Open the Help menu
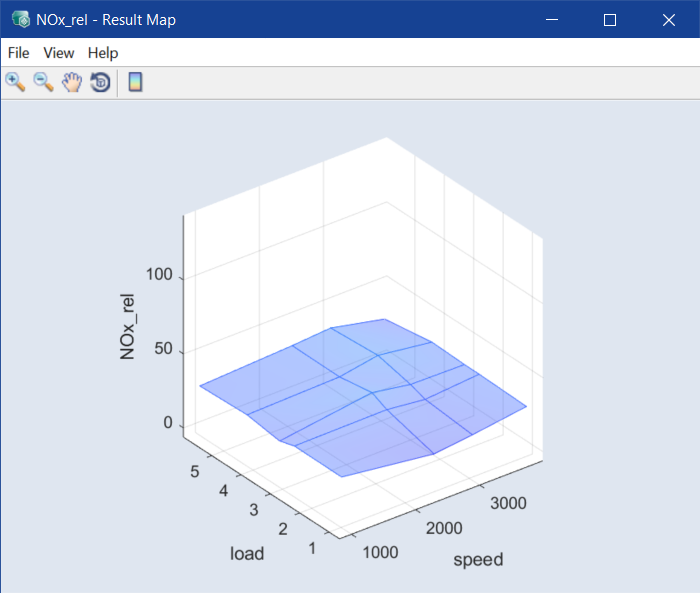The height and width of the screenshot is (593, 700). pos(103,53)
